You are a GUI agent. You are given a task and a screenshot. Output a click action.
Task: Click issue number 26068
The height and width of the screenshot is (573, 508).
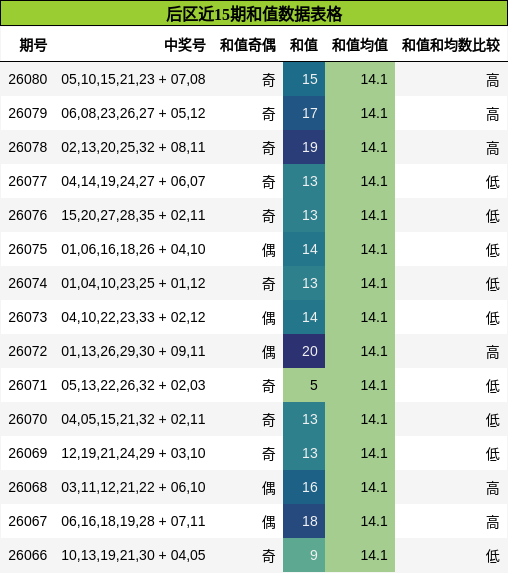pos(28,487)
